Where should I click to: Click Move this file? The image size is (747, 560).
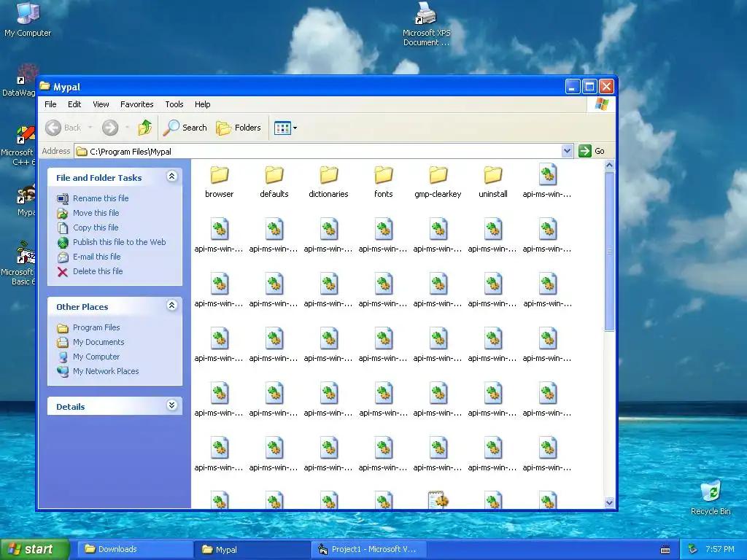pos(96,213)
